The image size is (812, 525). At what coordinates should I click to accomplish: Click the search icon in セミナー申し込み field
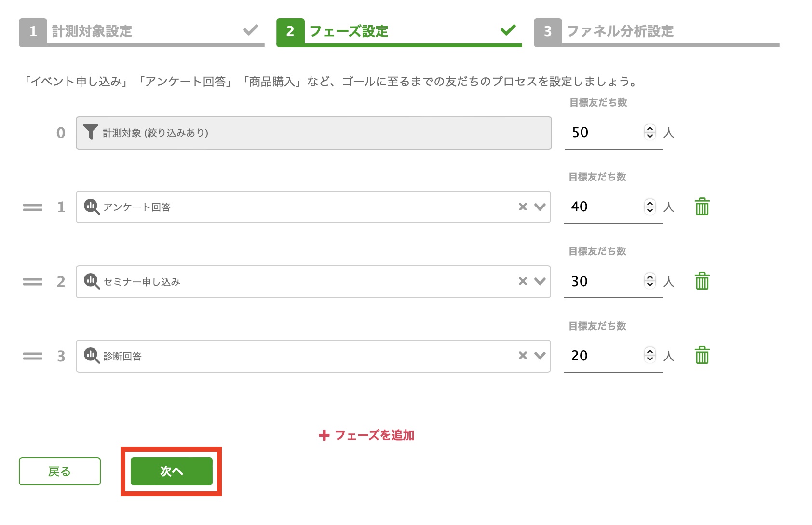point(92,281)
